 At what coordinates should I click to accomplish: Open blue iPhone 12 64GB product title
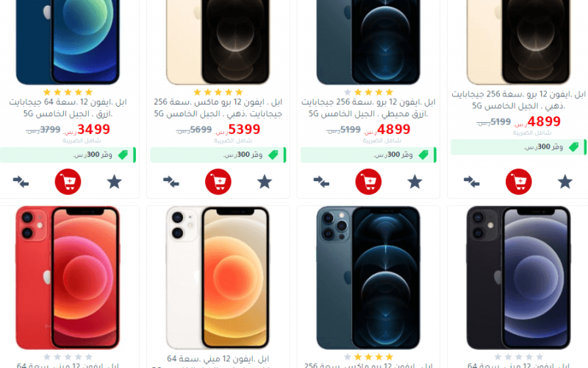[x=68, y=107]
